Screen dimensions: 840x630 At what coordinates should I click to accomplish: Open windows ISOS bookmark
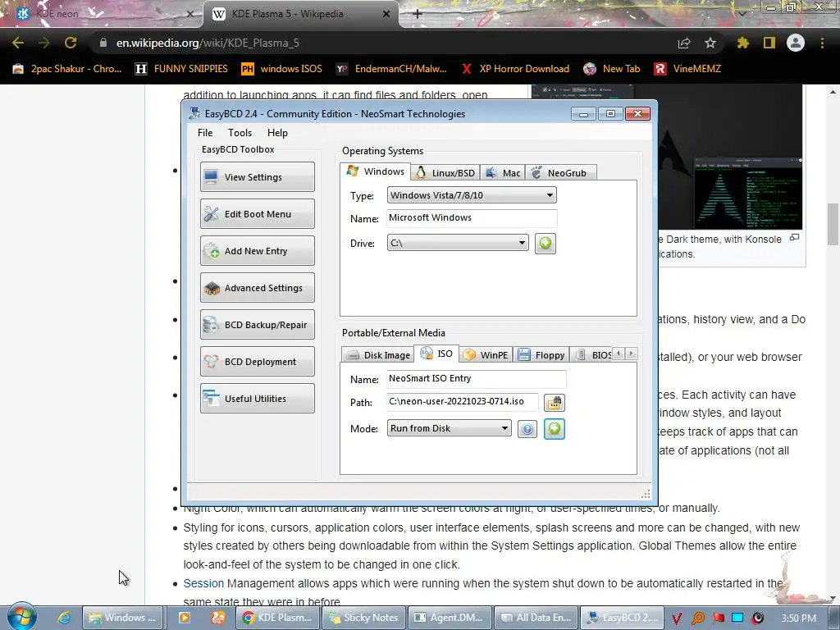tap(282, 69)
